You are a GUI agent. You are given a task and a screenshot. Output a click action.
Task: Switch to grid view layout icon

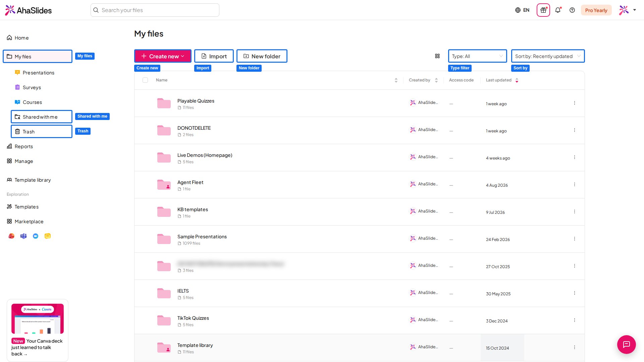click(x=437, y=56)
